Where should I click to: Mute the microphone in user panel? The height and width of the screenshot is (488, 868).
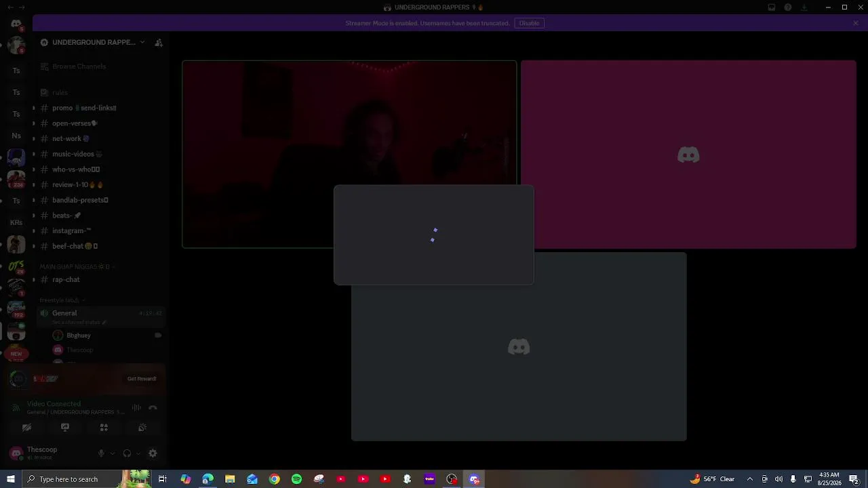pyautogui.click(x=101, y=453)
